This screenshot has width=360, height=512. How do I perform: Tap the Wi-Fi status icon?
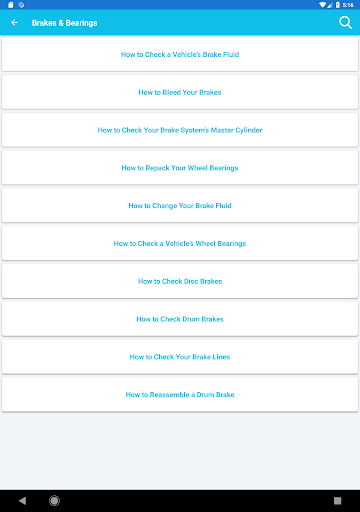coord(323,5)
